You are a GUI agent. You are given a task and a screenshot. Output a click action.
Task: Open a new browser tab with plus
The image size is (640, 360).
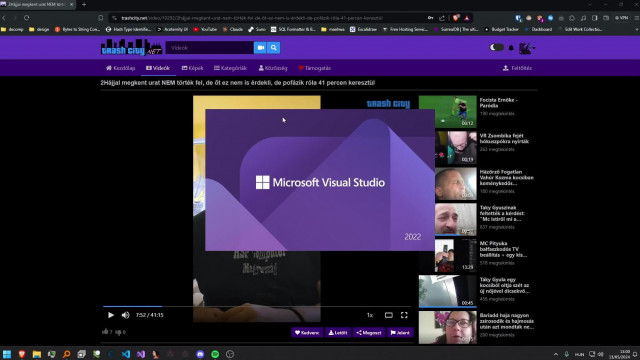coord(84,4)
